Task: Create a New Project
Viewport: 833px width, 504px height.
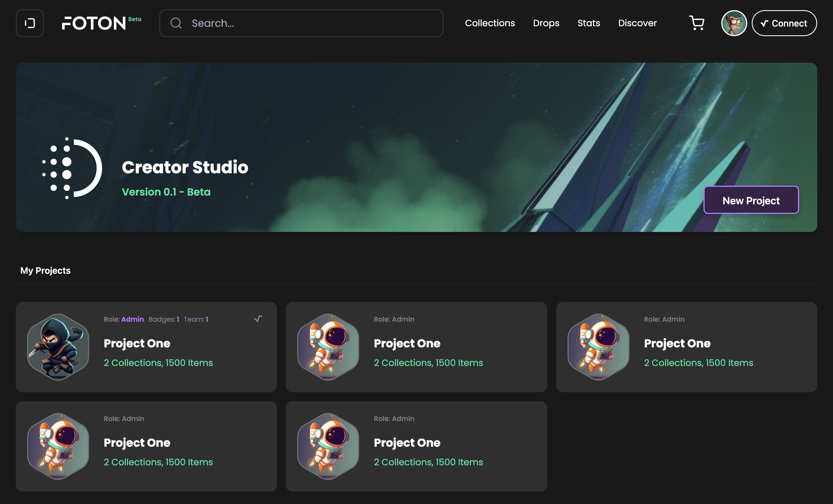Action: tap(751, 200)
